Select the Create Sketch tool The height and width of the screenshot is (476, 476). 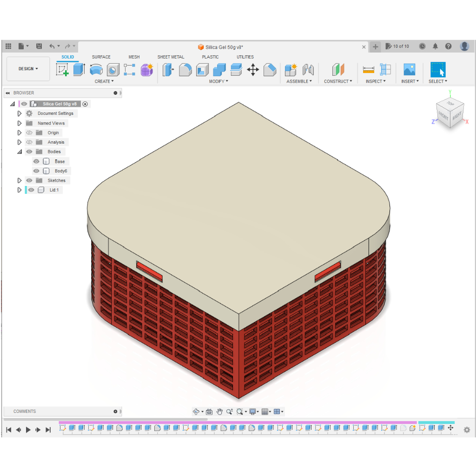pos(62,70)
